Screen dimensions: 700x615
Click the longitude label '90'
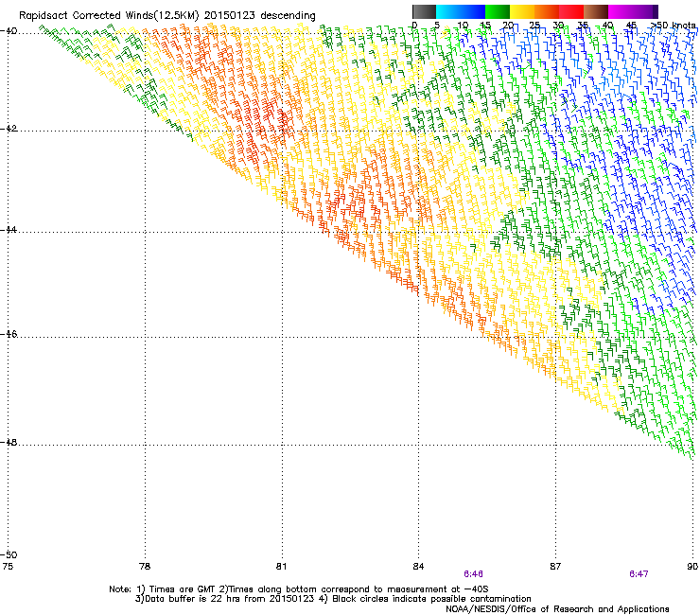pyautogui.click(x=692, y=567)
